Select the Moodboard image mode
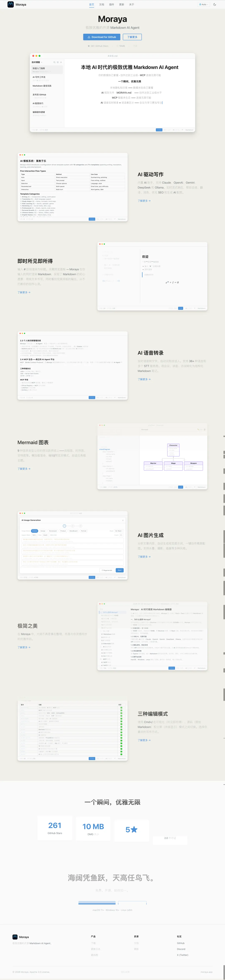Screen dimensions: 225x980 74,531
